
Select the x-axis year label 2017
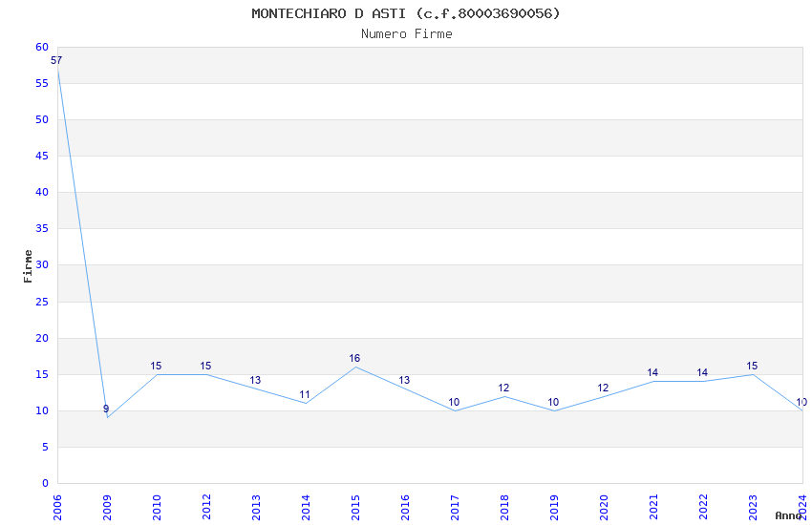click(x=455, y=508)
